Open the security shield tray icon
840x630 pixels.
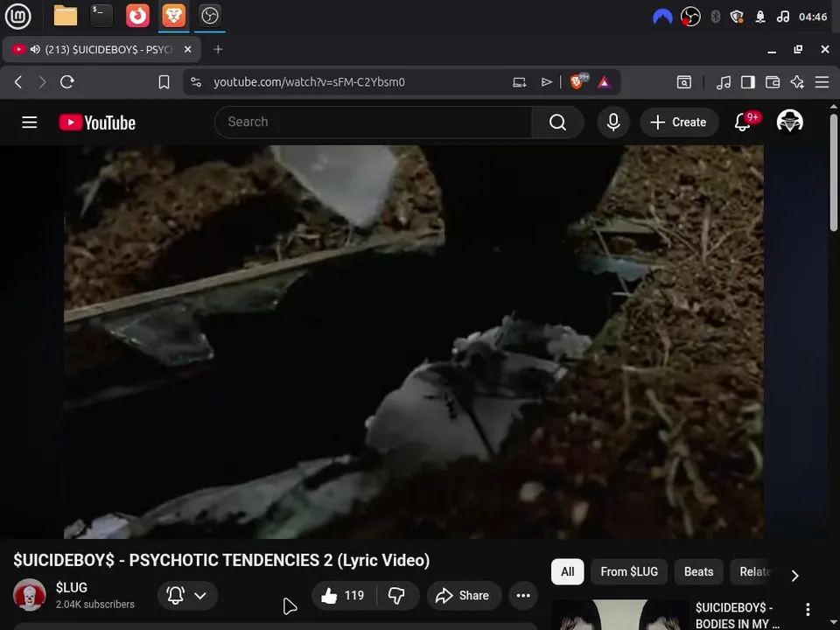point(737,17)
